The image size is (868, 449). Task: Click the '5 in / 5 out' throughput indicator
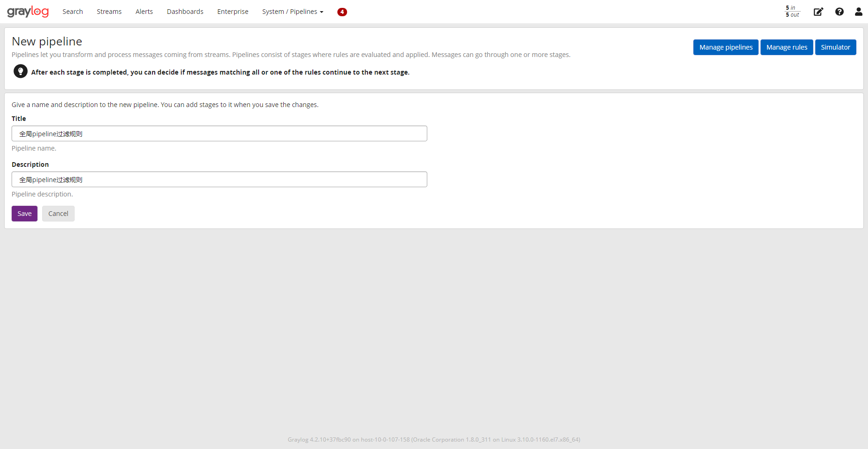tap(792, 11)
